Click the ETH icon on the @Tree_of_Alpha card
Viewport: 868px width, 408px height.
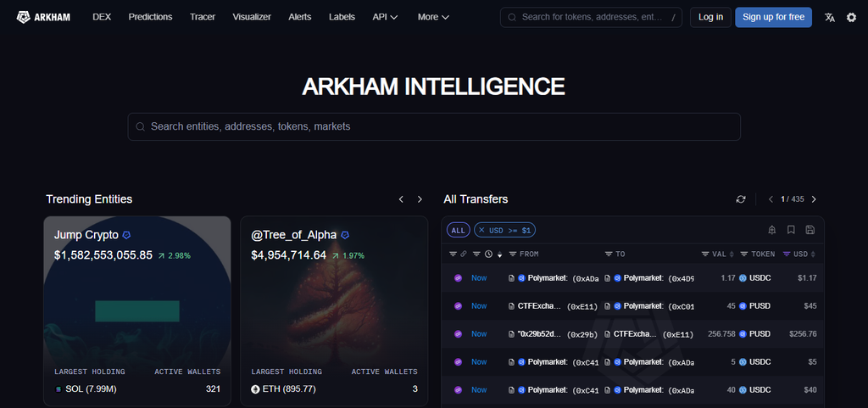(x=255, y=389)
